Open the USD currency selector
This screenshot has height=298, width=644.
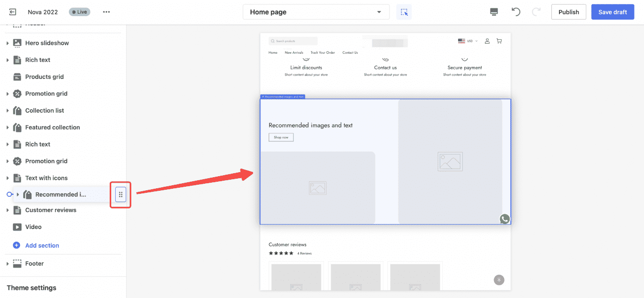coord(468,41)
